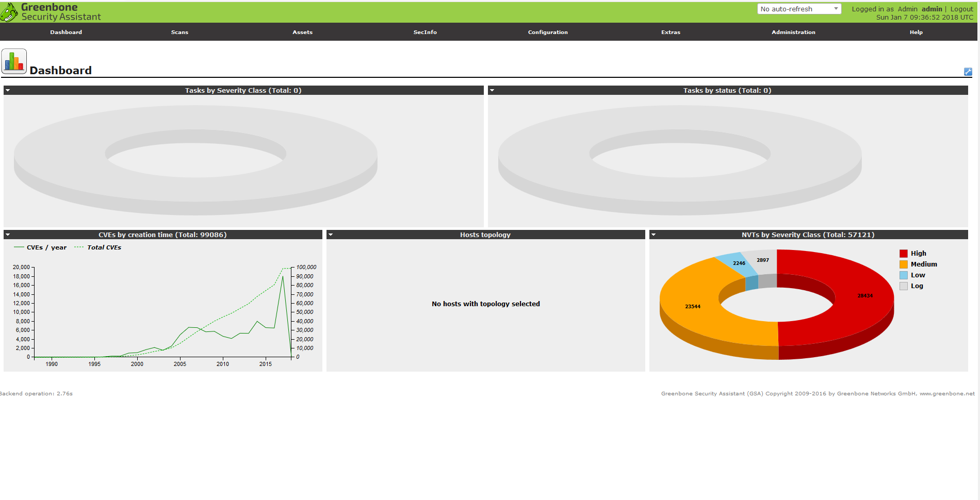Open NVTs by Severity Class chart menu arrow
Screen dimensions: 980x500
(654, 235)
